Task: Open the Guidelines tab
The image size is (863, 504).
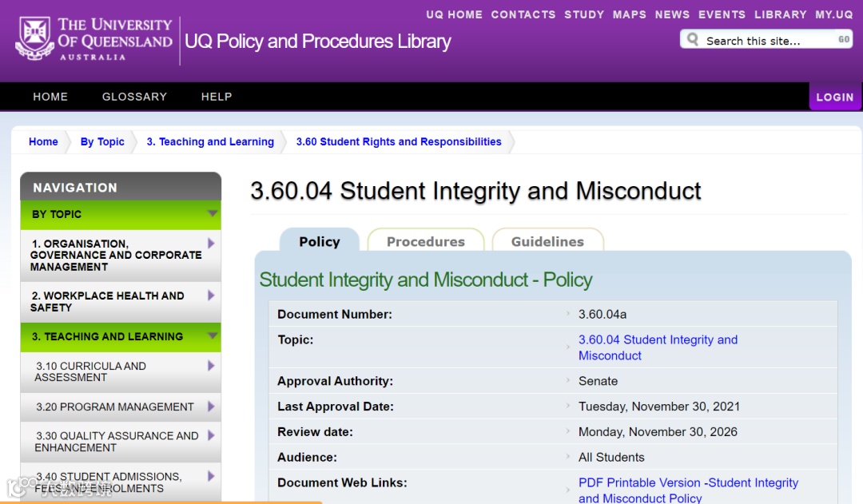Action: click(547, 241)
